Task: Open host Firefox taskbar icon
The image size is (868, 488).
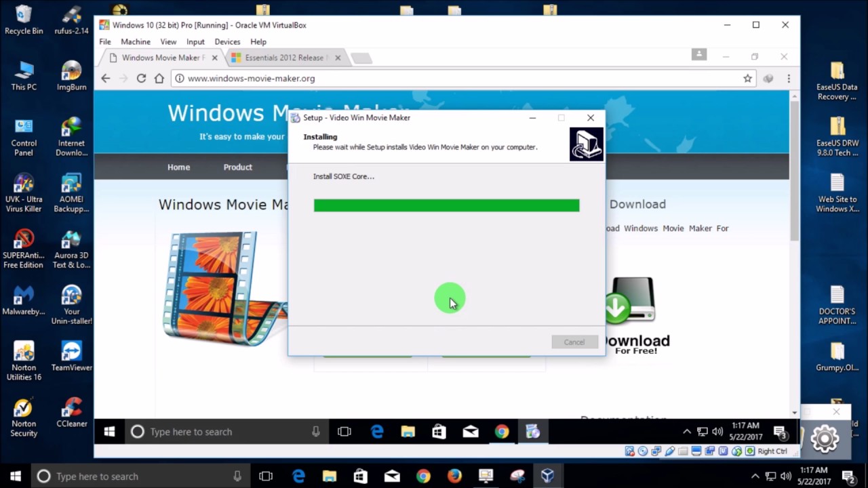Action: click(x=454, y=476)
